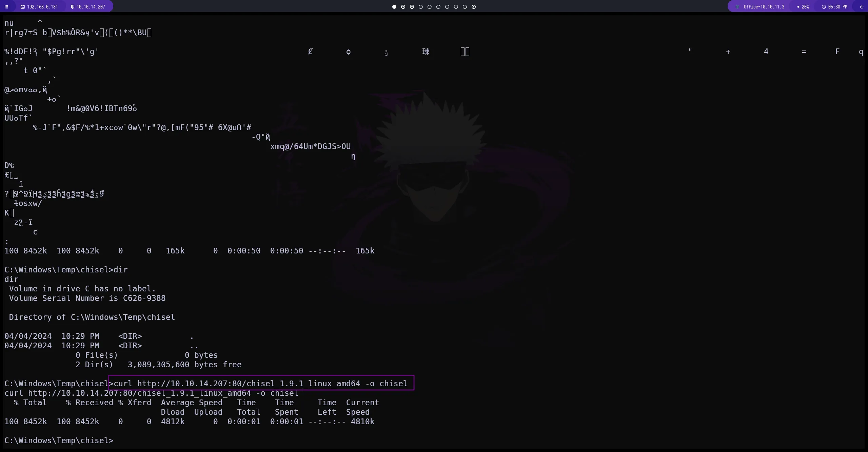Click the final C:\Windows\Temp\chisel> prompt line
Viewport: 868px width, 452px height.
point(59,440)
